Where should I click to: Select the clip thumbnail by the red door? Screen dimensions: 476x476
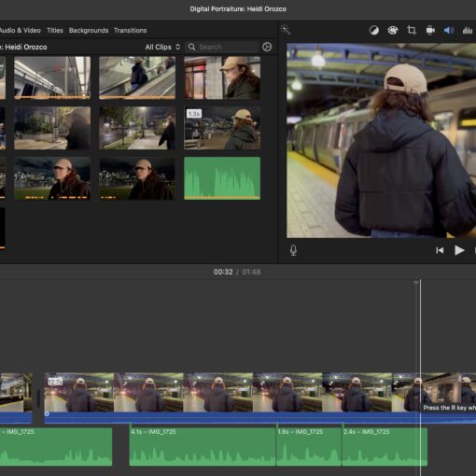222,77
